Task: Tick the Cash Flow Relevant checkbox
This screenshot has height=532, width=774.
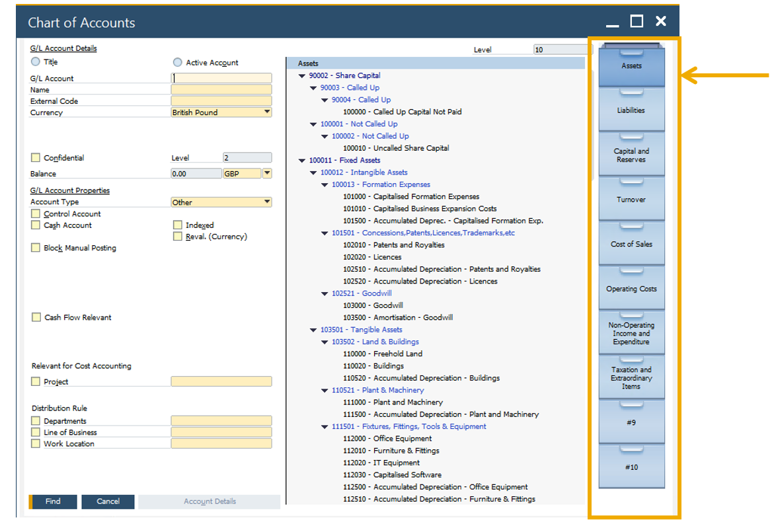Action: click(x=36, y=317)
